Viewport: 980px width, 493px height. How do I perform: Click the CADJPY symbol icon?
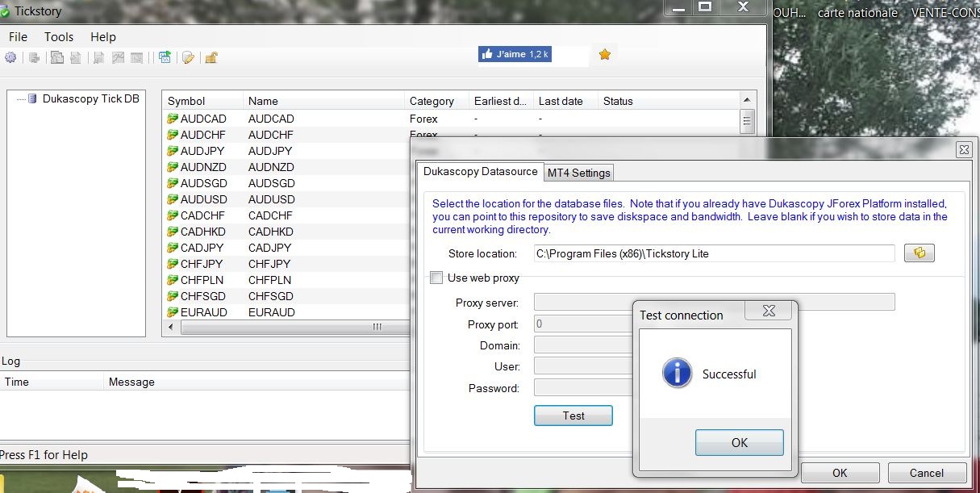tap(173, 248)
